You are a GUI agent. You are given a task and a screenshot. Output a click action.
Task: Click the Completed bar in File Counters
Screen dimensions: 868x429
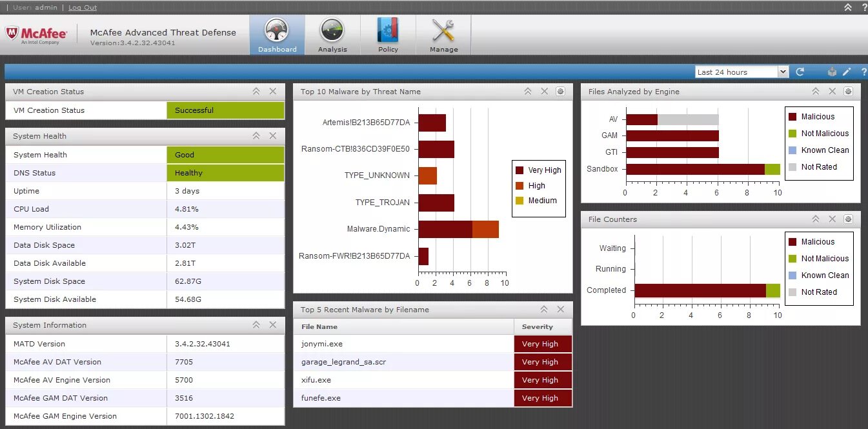[x=707, y=290]
